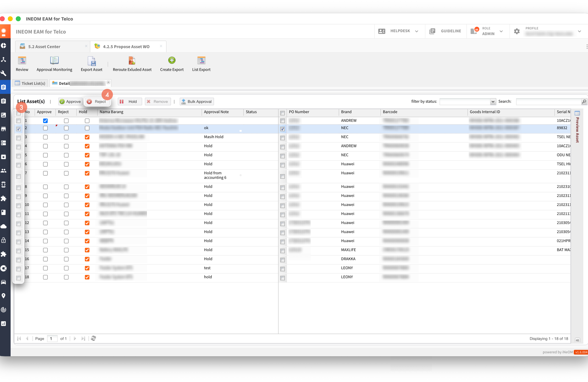Open Approval Monitoring from the toolbar
The image size is (588, 382).
54,61
